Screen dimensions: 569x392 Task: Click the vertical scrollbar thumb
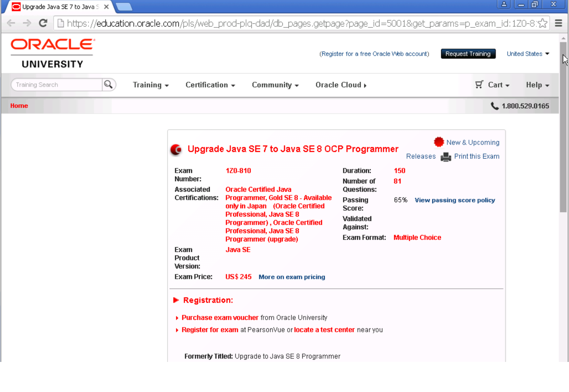pyautogui.click(x=563, y=127)
